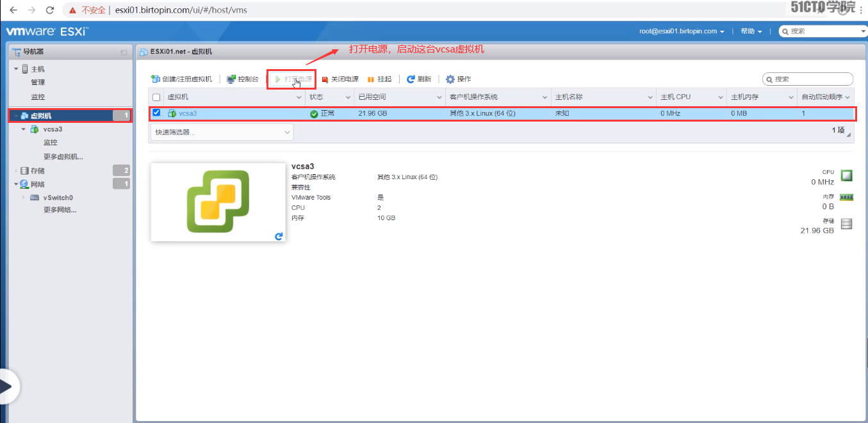Click 更多虚拟机... in navigator
Image resolution: width=868 pixels, height=423 pixels.
coord(63,156)
